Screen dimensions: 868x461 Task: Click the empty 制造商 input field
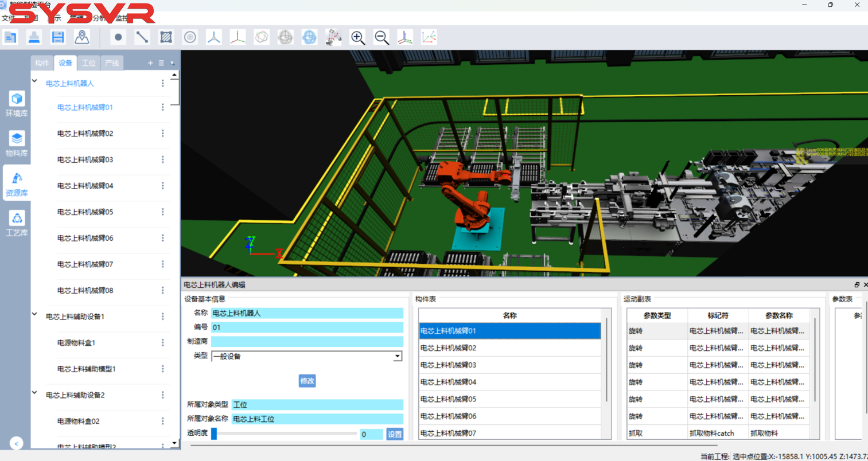pos(307,342)
